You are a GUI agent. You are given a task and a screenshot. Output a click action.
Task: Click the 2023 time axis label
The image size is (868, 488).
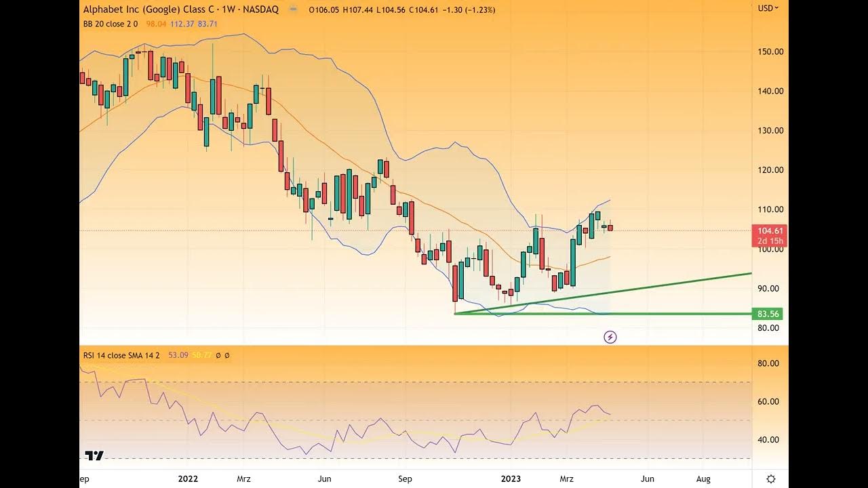[x=511, y=479]
